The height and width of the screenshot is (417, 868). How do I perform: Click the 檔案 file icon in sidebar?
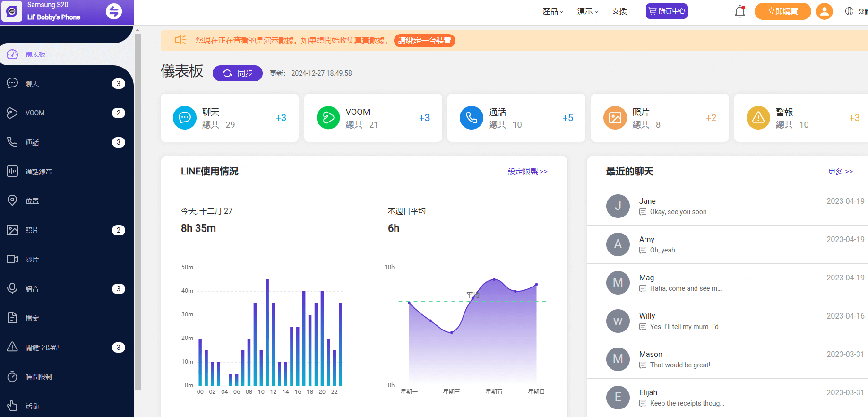click(12, 318)
